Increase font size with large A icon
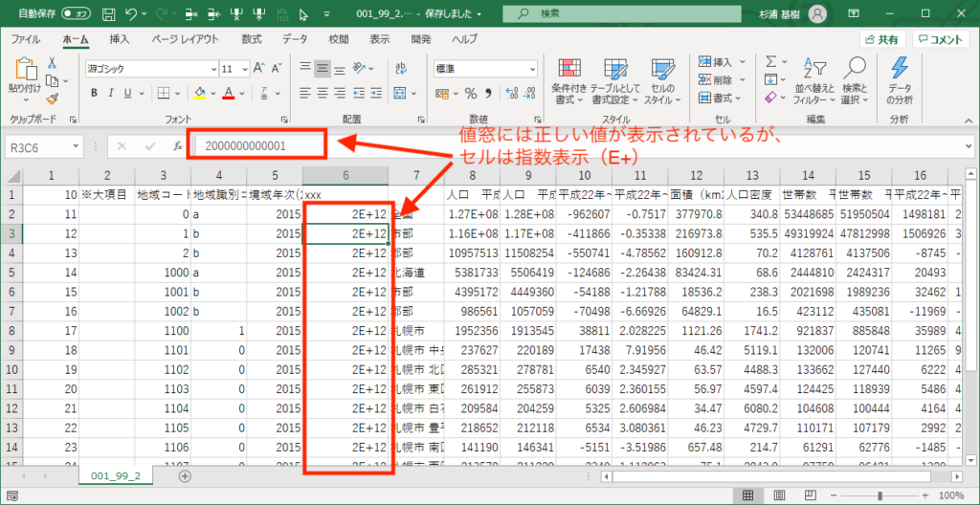Image resolution: width=980 pixels, height=505 pixels. [260, 68]
